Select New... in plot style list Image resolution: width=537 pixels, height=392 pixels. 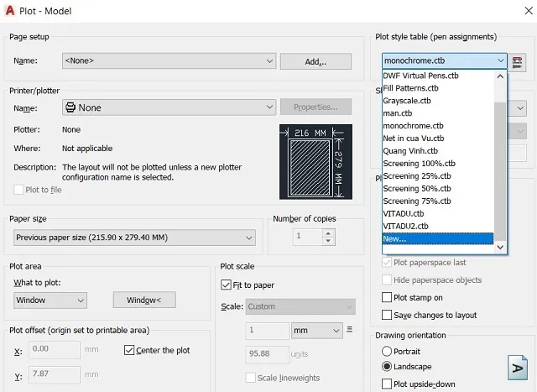436,238
